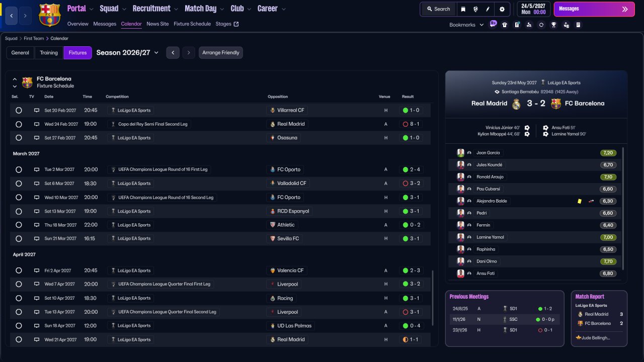Select the Osasuna fixture radio button
This screenshot has height=362, width=644.
(x=19, y=138)
